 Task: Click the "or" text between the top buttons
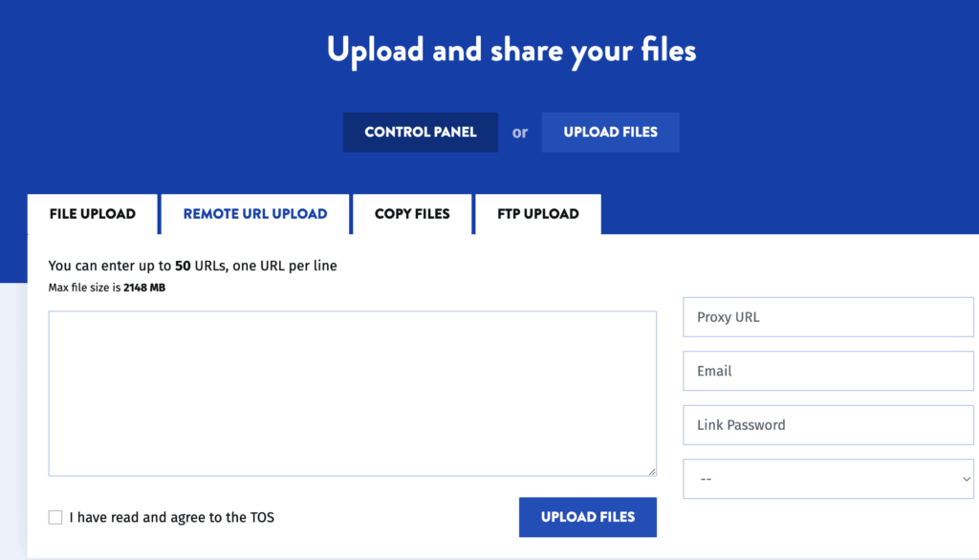[520, 132]
